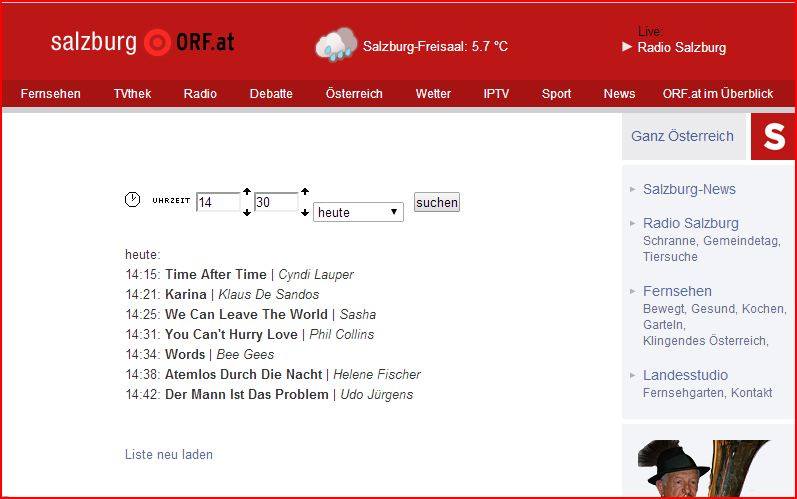Open the Kochen sidebar link
The height and width of the screenshot is (499, 797).
[764, 309]
